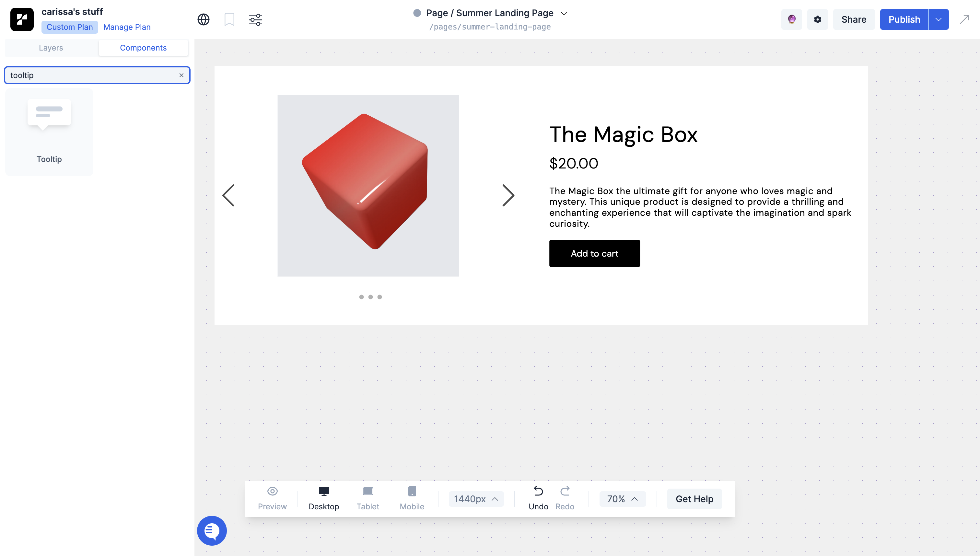
Task: Expand the Publish options dropdown arrow
Action: 939,19
